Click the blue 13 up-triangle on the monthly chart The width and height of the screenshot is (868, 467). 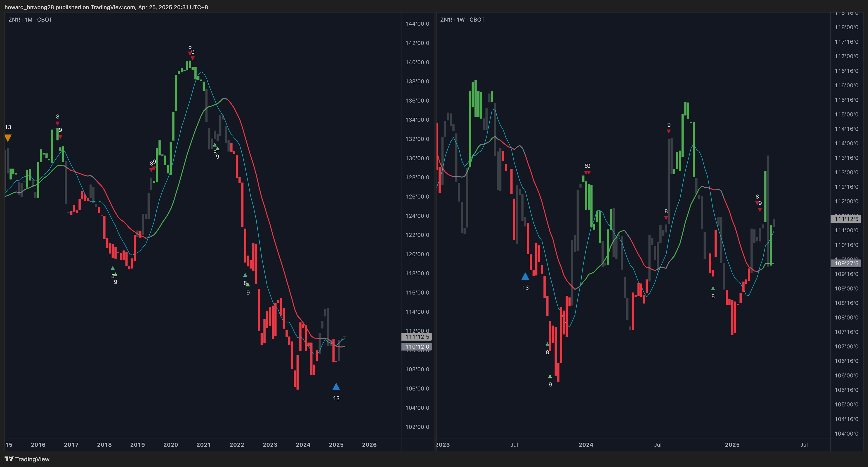[x=336, y=387]
